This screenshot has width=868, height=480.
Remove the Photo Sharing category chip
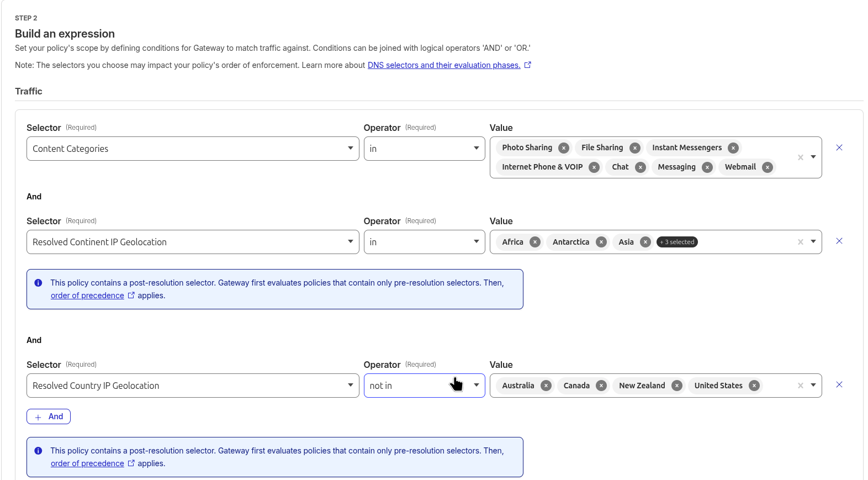(x=564, y=148)
